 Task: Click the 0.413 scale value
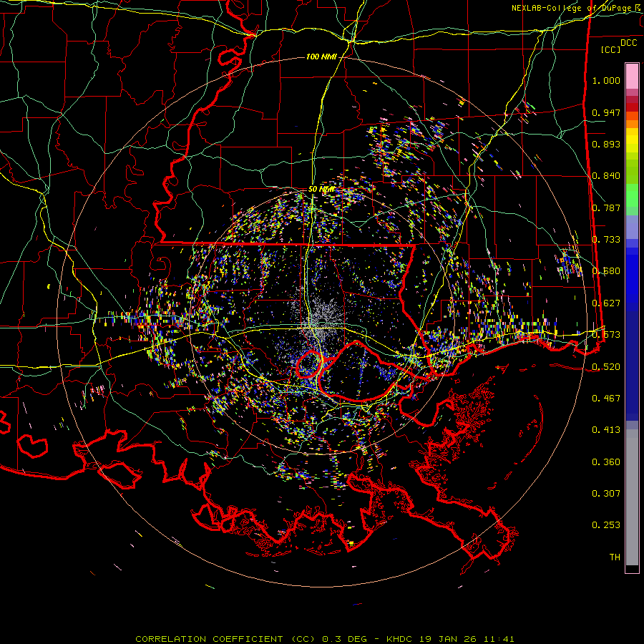606,430
